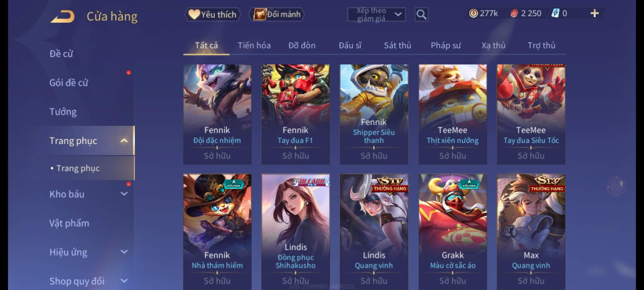This screenshot has width=644, height=290.
Task: Tap the plus icon to add currency
Action: [595, 13]
